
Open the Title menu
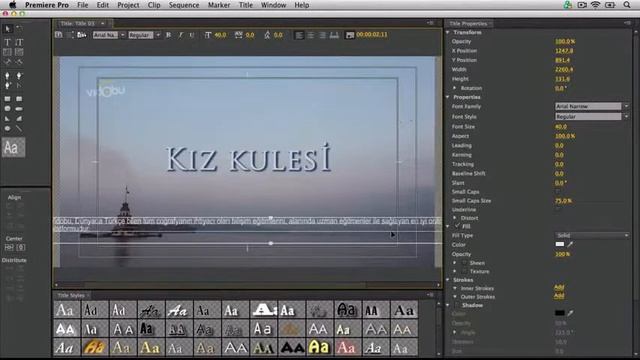(246, 5)
